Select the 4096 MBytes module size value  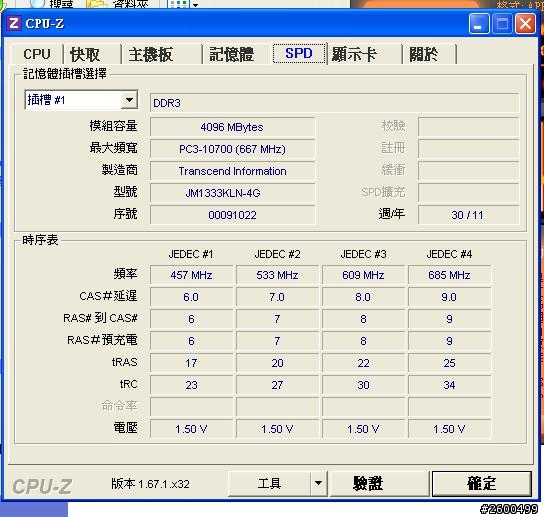click(232, 127)
